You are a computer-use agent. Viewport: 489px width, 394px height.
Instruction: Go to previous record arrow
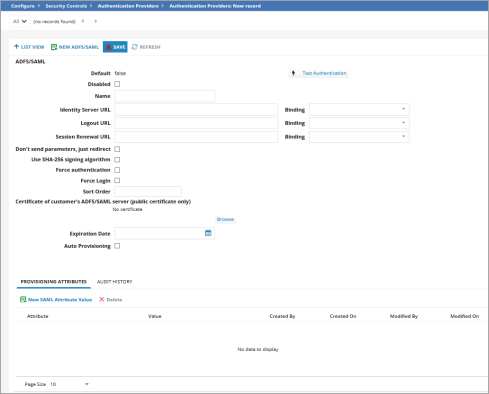83,21
